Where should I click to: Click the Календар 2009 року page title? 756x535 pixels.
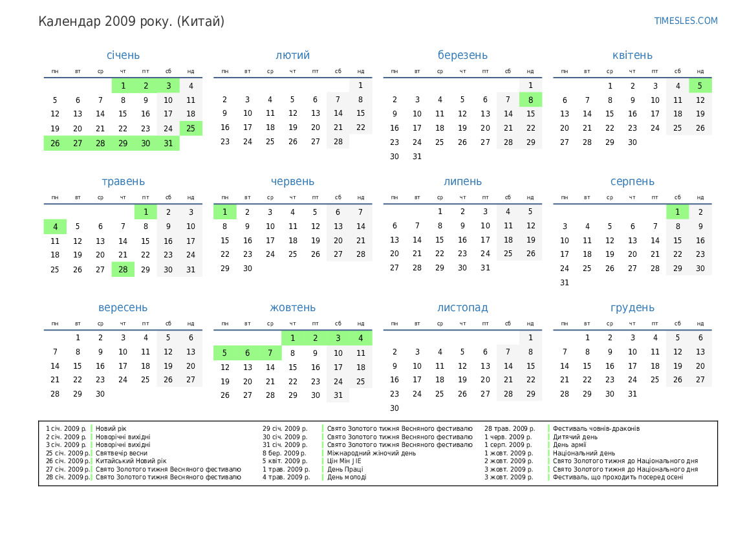[x=131, y=21]
